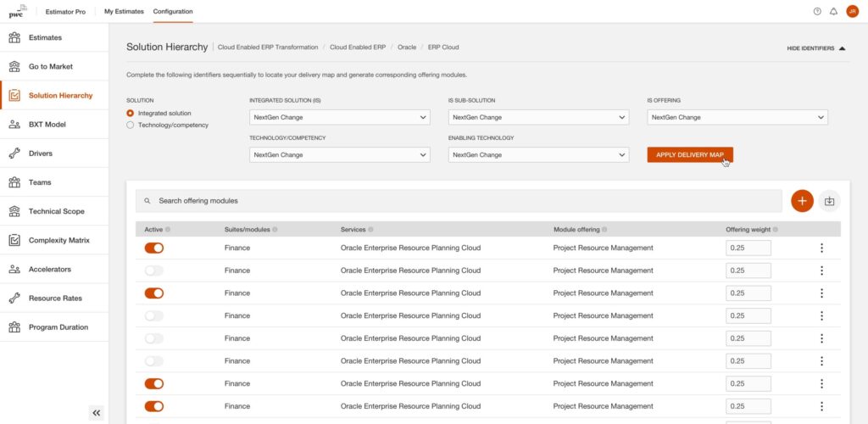
Task: Turn on the Active toggle in the second row
Action: [x=154, y=271]
